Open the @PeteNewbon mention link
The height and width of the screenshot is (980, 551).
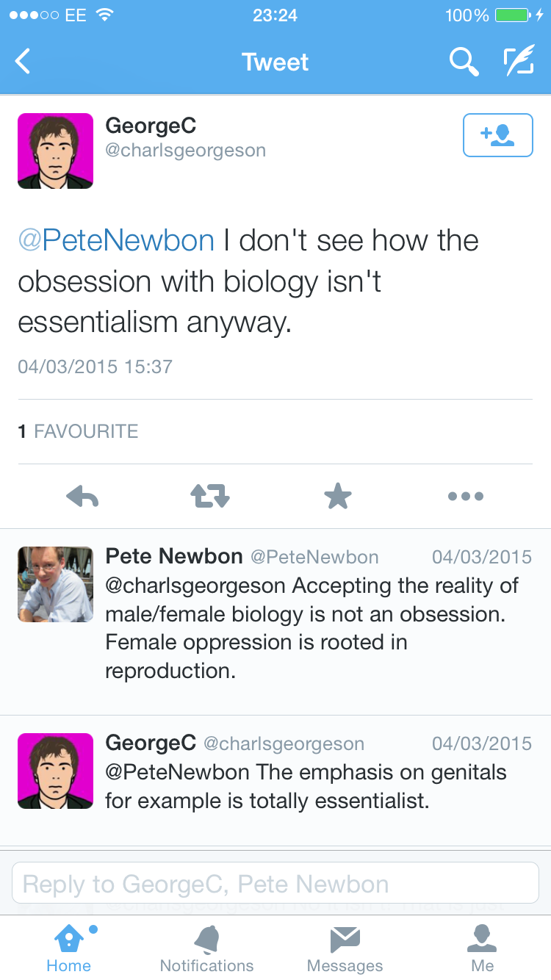click(x=116, y=241)
